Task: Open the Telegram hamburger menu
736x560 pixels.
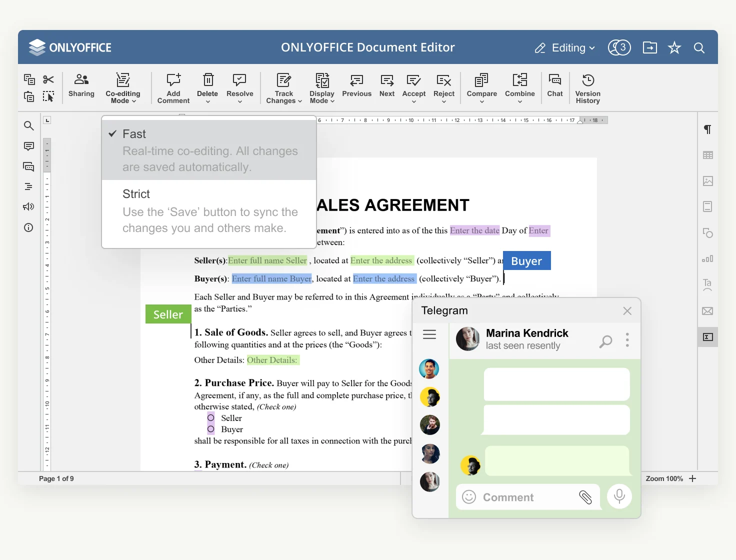Action: pyautogui.click(x=429, y=334)
